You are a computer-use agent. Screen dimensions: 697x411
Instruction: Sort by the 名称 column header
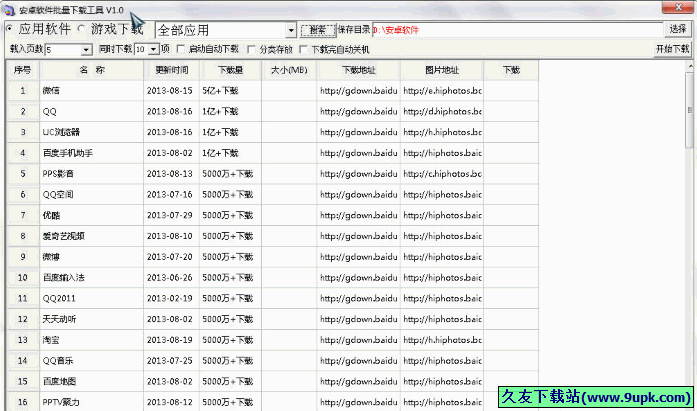92,70
